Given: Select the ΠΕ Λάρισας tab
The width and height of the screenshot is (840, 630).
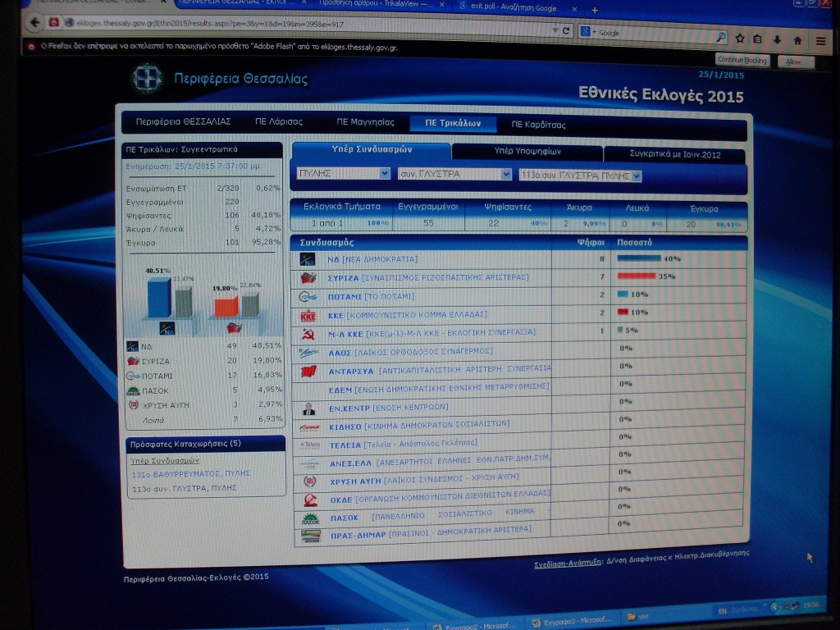Looking at the screenshot, I should point(279,122).
